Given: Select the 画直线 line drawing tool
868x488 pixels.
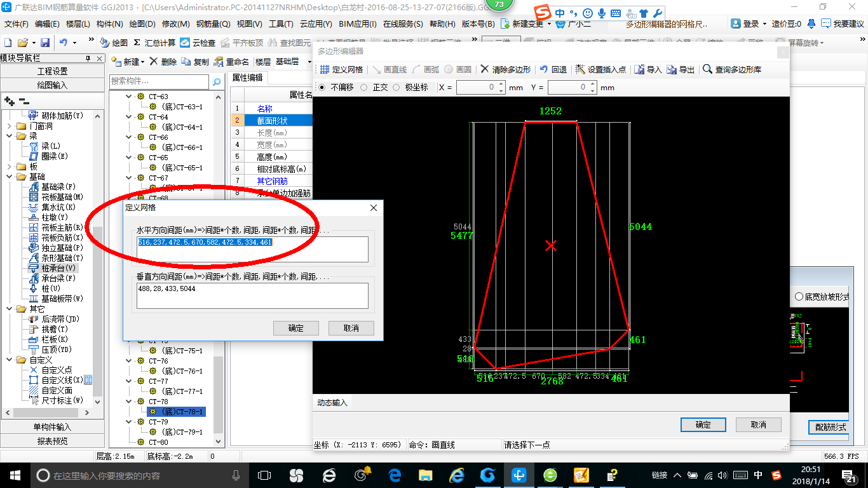Looking at the screenshot, I should 390,69.
